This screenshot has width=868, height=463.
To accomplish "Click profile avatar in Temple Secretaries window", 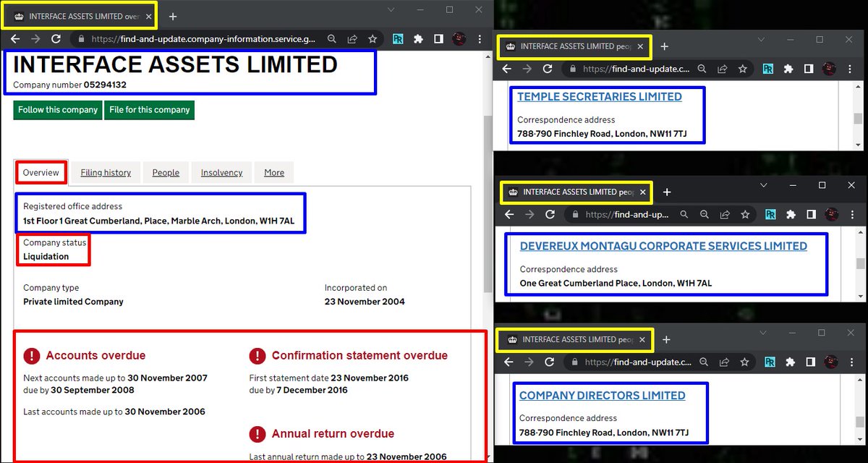I will [x=829, y=69].
